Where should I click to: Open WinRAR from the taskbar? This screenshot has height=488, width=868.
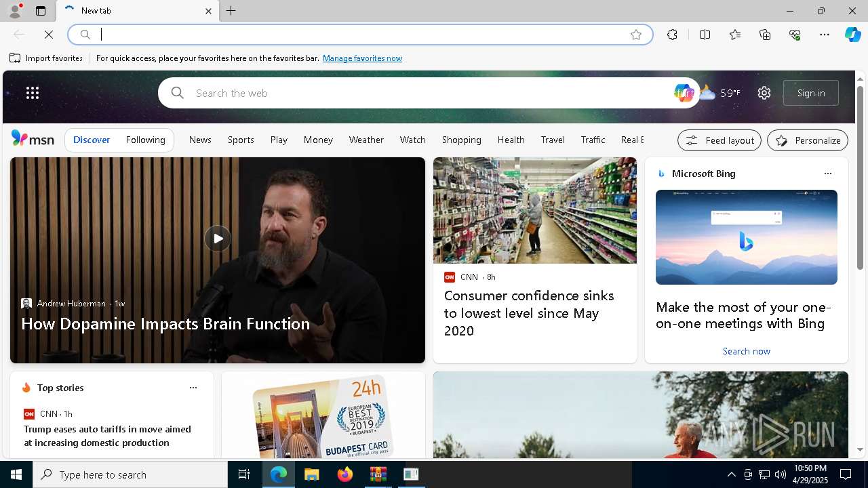(x=378, y=474)
